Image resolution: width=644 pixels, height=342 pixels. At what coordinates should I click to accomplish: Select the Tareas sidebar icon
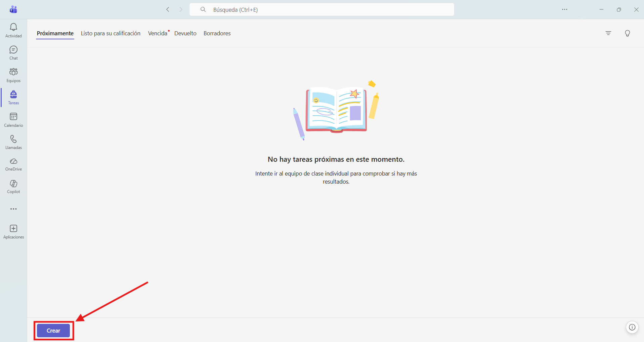[13, 98]
